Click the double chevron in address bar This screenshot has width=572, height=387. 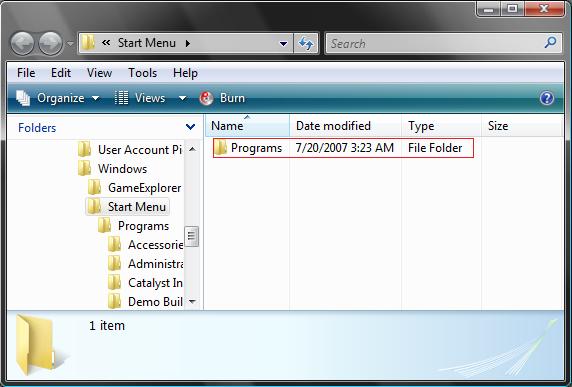[x=106, y=43]
